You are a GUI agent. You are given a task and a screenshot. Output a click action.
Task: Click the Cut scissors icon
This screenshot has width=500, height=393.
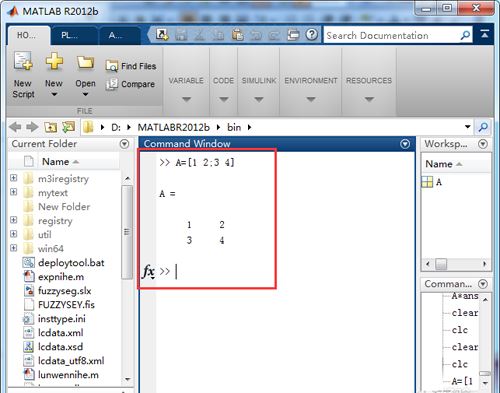pyautogui.click(x=199, y=35)
